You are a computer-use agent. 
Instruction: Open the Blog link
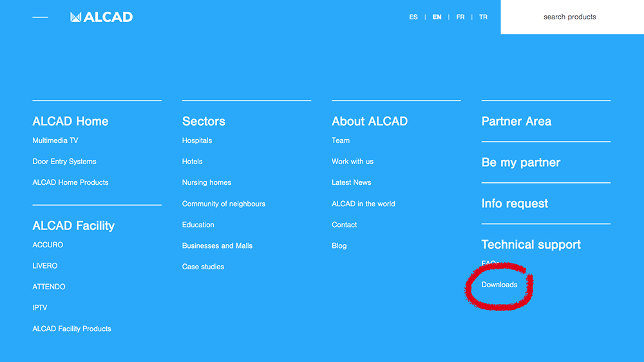(x=339, y=246)
